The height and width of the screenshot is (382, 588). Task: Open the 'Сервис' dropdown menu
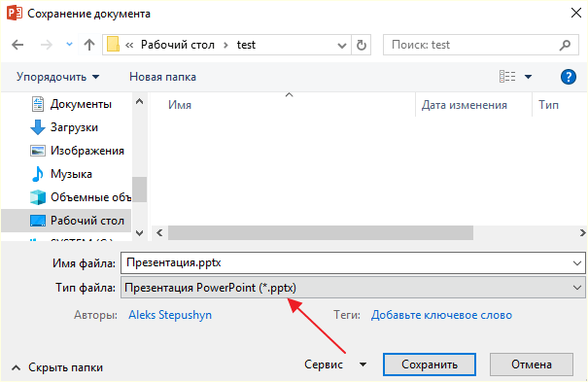coord(335,365)
